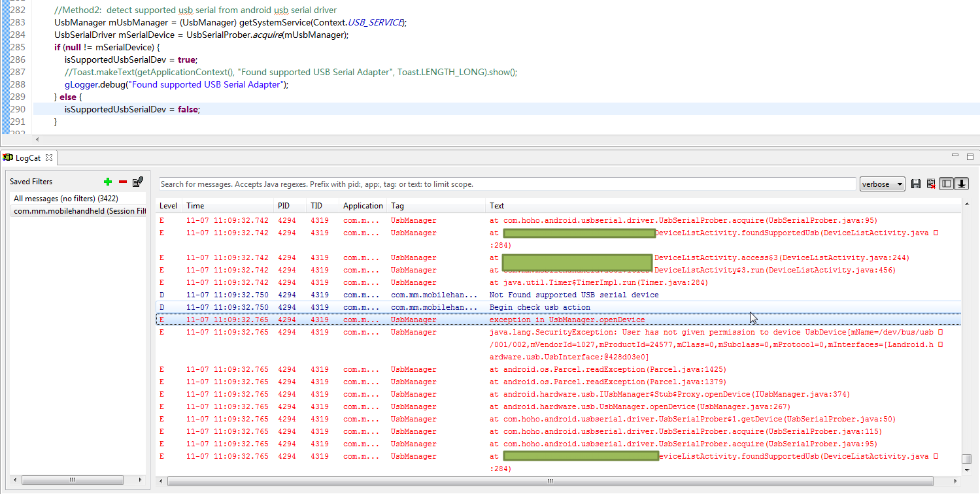Toggle scroll lock for log output
This screenshot has width=980, height=494.
pyautogui.click(x=961, y=184)
